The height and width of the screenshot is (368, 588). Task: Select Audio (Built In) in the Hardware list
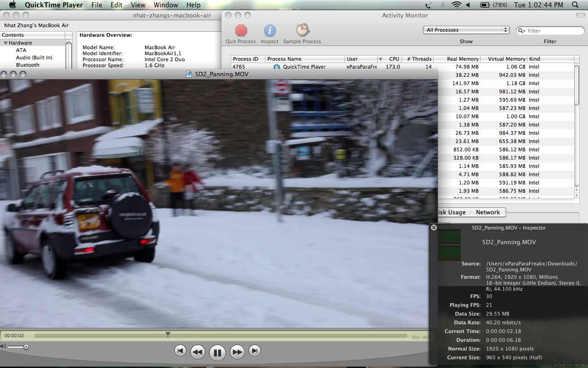pyautogui.click(x=34, y=57)
